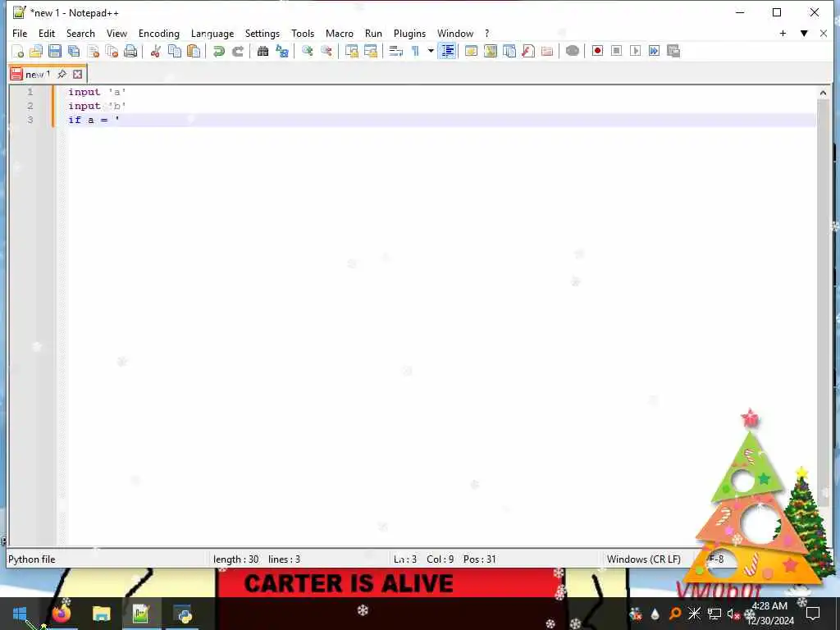Open a file using the Open icon

(36, 51)
